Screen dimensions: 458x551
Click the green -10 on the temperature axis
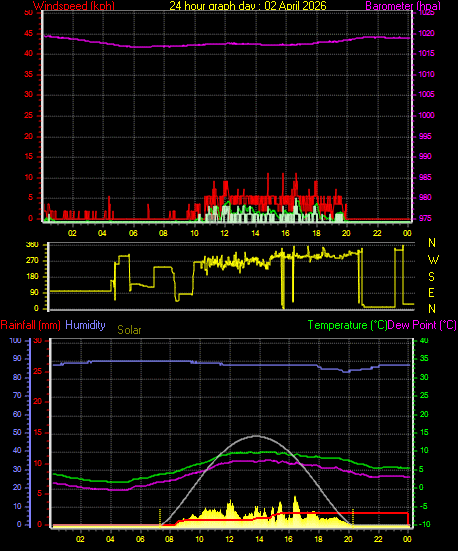pyautogui.click(x=425, y=524)
